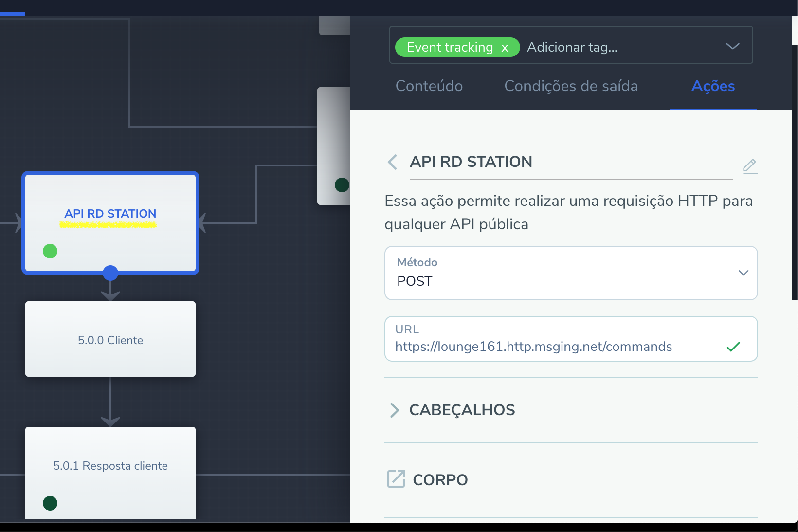Go back from API RD STATION action

(x=393, y=162)
